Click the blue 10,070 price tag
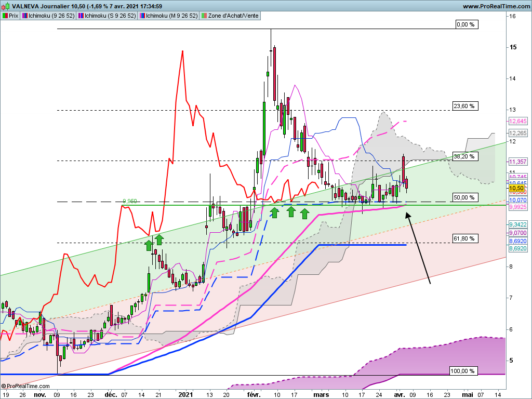This screenshot has width=532, height=399. (518, 200)
